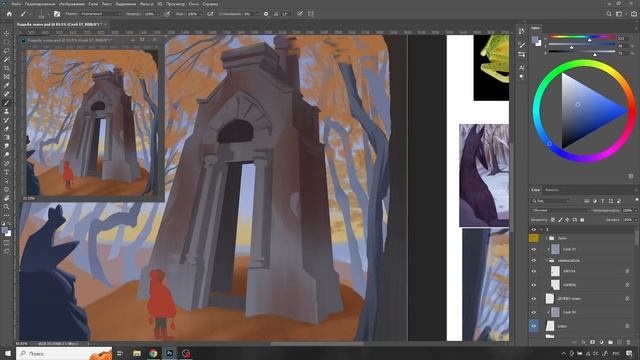
Task: Select the Horizontal Type tool
Action: [x=6, y=172]
